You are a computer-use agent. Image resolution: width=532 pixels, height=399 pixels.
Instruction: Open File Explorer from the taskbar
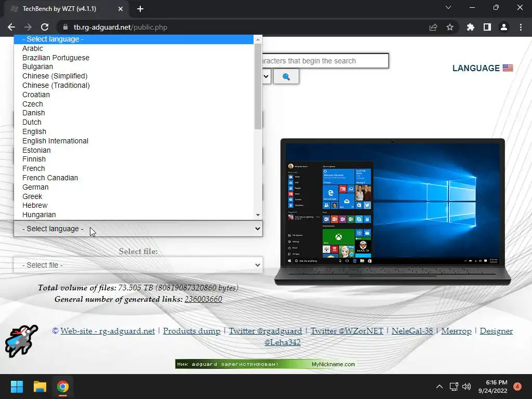39,387
